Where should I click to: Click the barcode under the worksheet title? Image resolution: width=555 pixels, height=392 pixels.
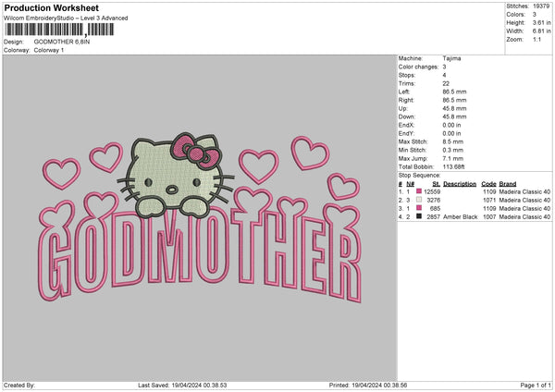coord(59,30)
